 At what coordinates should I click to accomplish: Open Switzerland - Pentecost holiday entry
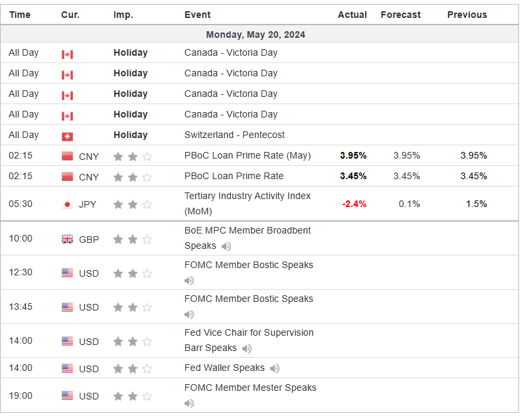tap(234, 135)
